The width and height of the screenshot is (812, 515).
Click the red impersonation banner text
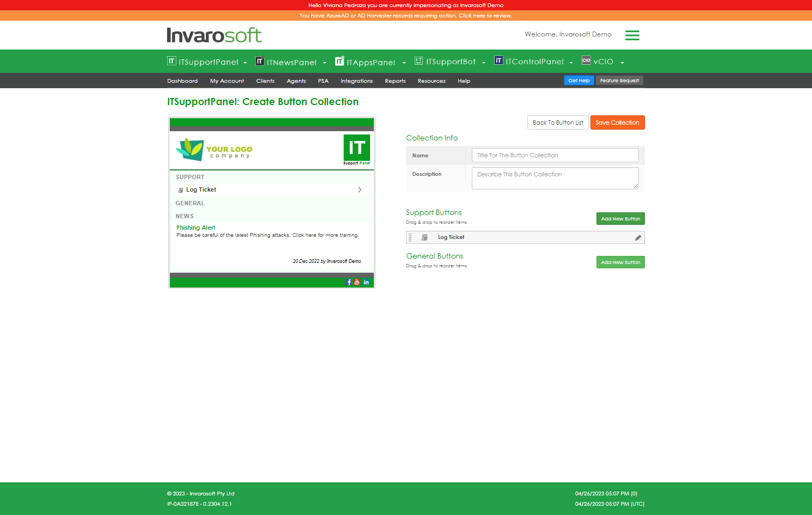[x=406, y=5]
